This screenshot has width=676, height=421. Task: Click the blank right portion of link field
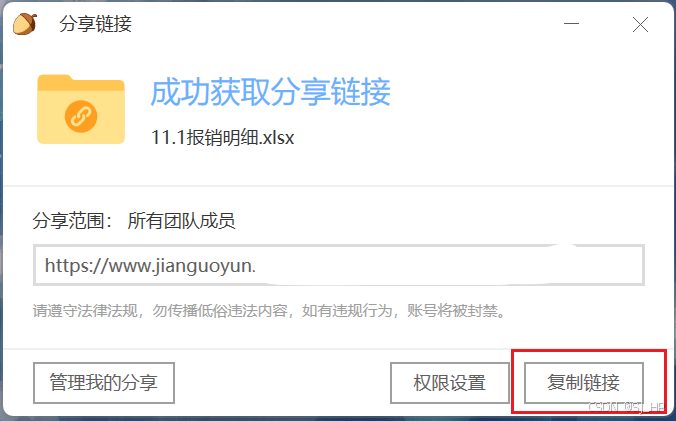474,265
